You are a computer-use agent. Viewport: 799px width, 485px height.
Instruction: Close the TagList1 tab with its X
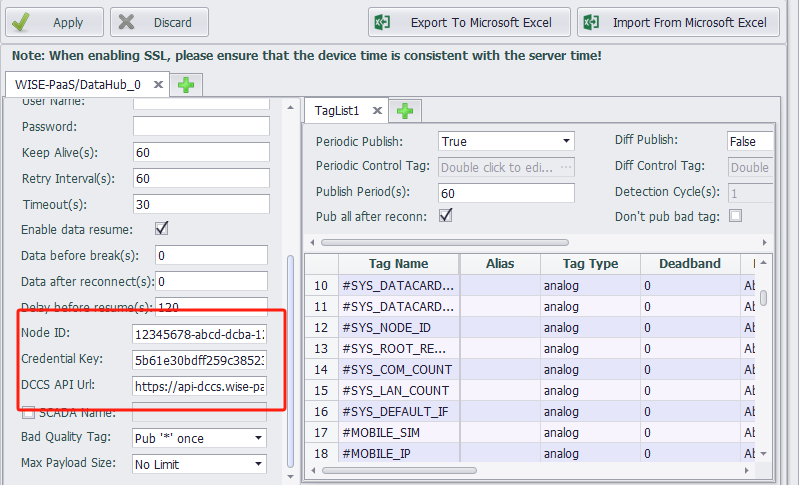pyautogui.click(x=378, y=110)
